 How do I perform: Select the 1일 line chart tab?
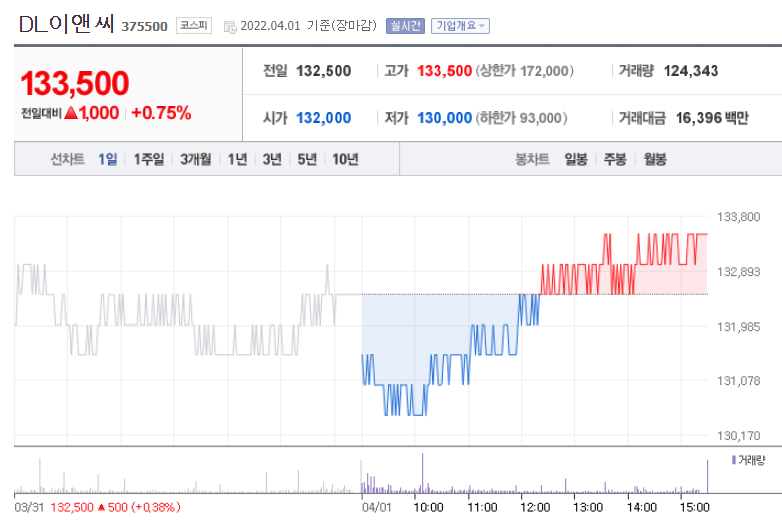click(x=107, y=160)
